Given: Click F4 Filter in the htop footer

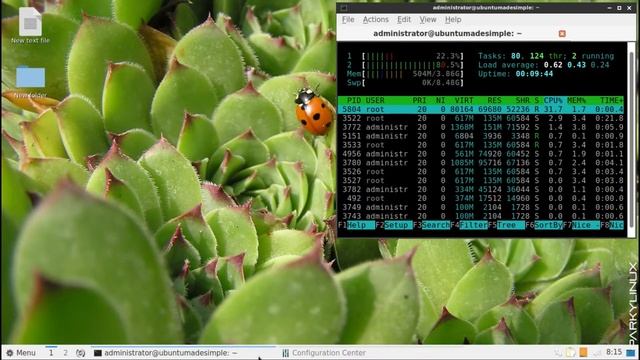Looking at the screenshot, I should click(469, 225).
